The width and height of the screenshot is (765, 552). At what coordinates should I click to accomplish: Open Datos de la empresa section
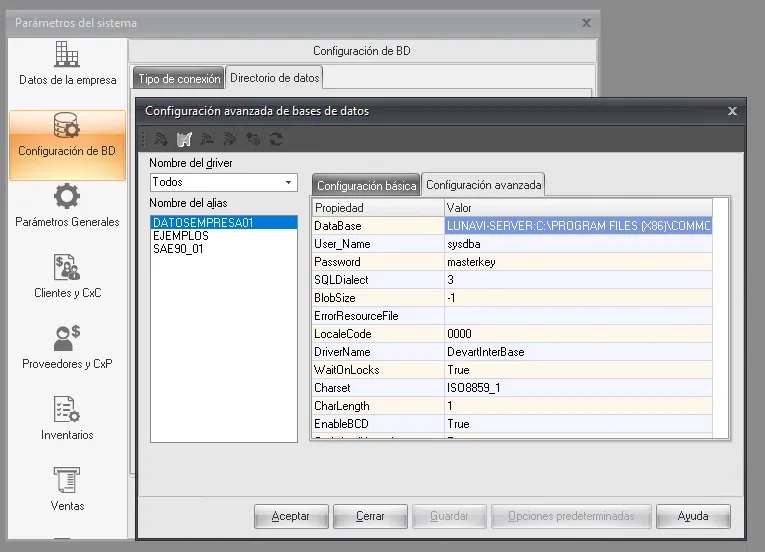coord(67,64)
